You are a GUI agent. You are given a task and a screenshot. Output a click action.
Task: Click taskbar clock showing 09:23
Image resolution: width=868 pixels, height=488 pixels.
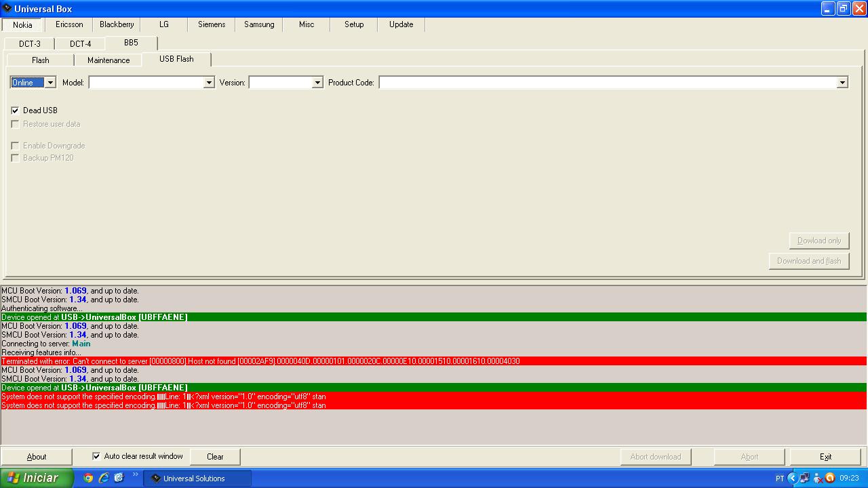(850, 478)
